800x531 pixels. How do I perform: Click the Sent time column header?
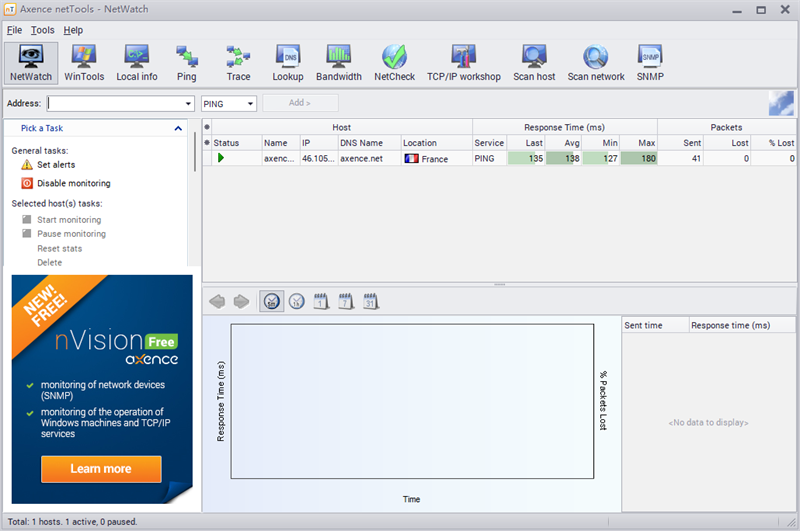pos(656,325)
